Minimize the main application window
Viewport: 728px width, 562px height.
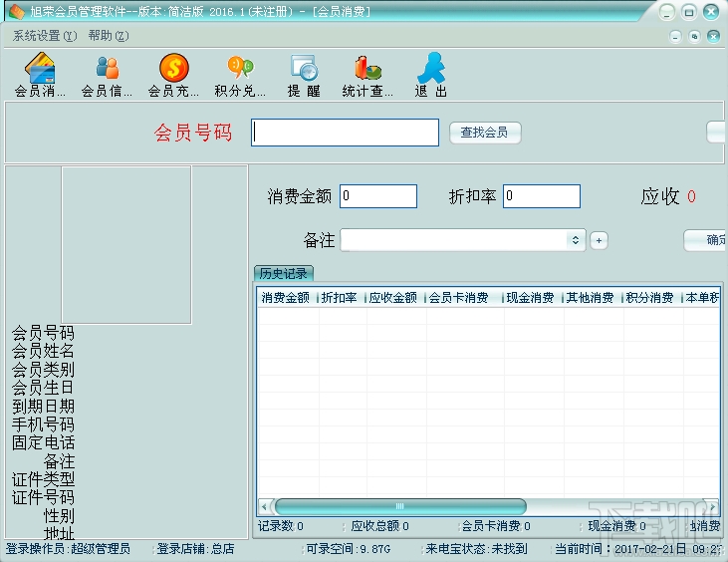[x=666, y=12]
